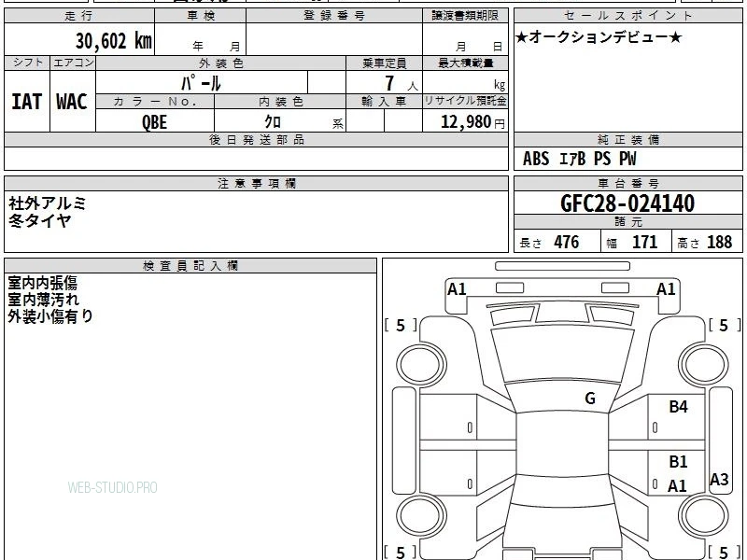Click the mileage value 30,602 km

coord(113,41)
